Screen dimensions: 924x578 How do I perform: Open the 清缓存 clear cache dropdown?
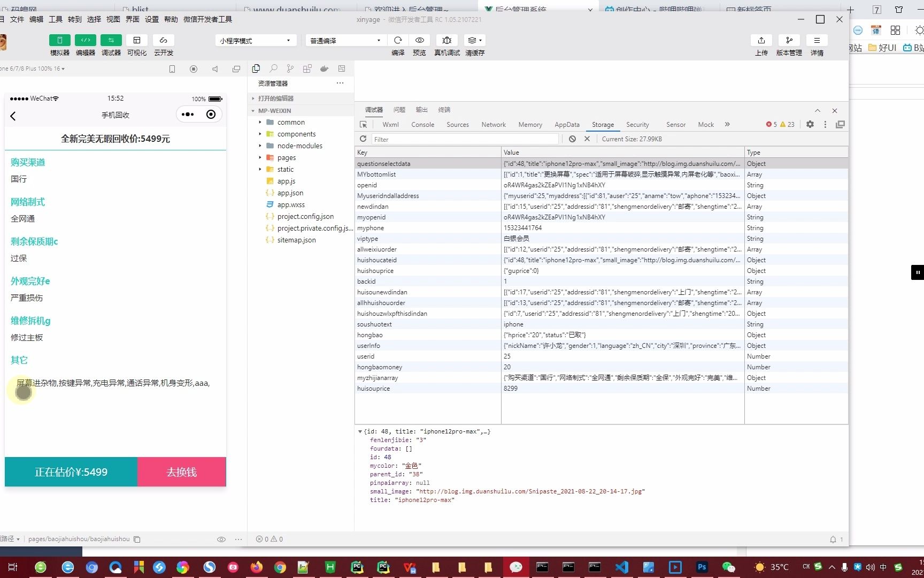[474, 40]
